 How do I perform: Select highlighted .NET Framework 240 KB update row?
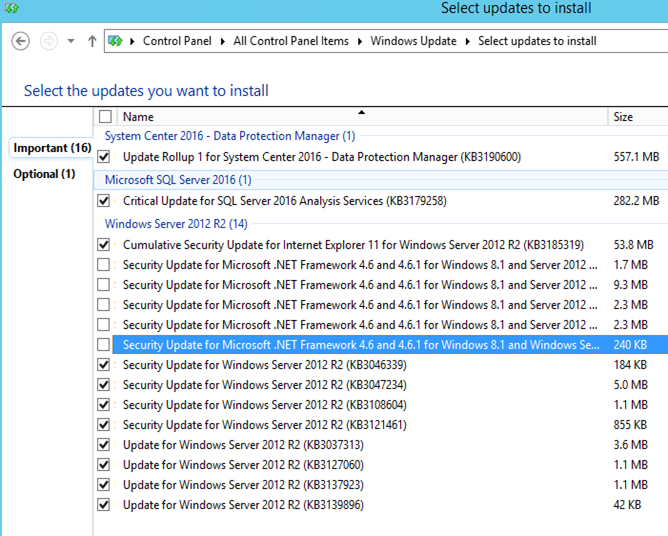point(390,345)
